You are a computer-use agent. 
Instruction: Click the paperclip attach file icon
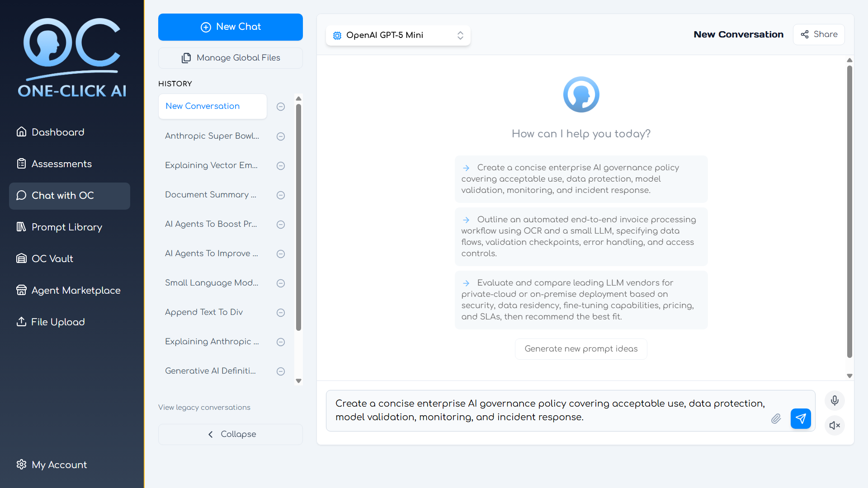tap(776, 418)
